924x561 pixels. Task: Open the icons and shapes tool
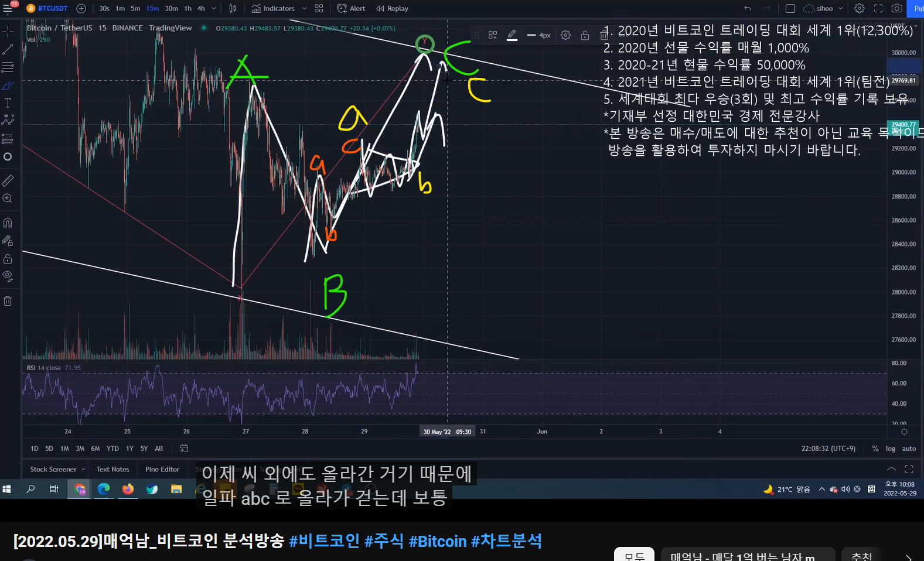[x=8, y=156]
